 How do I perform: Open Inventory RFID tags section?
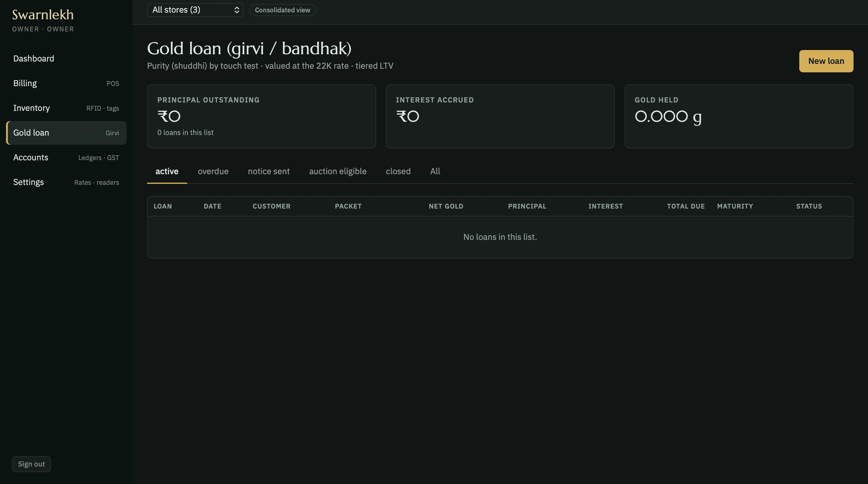66,108
